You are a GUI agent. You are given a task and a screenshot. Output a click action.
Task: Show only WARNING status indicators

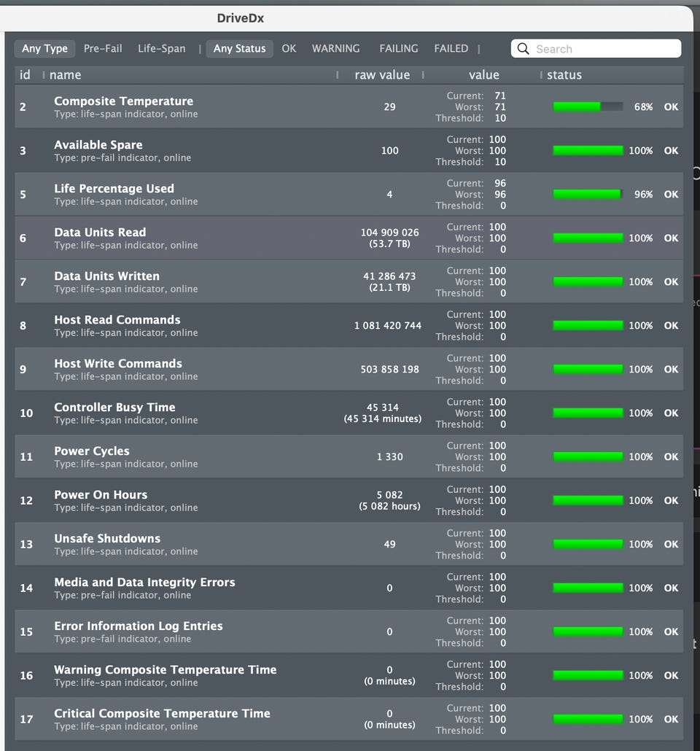coord(336,48)
